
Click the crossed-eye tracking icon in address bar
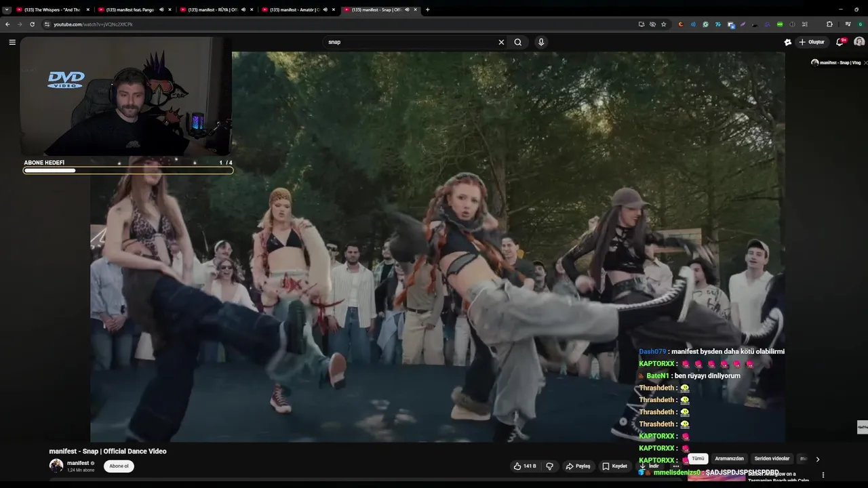point(652,24)
